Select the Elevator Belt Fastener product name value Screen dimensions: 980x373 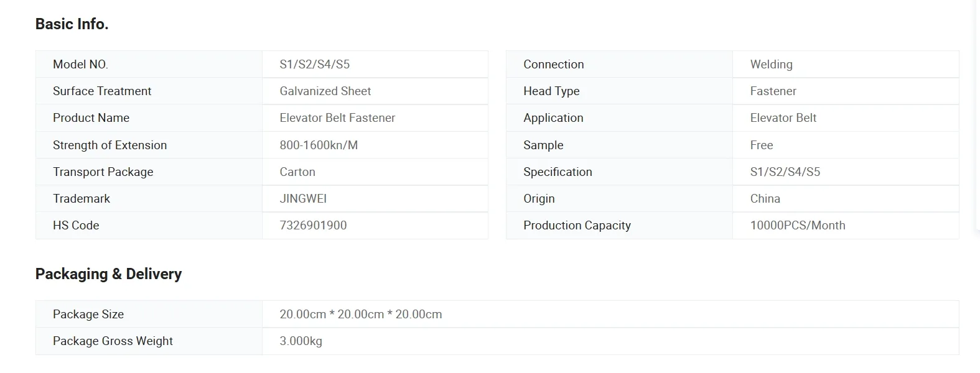point(337,118)
